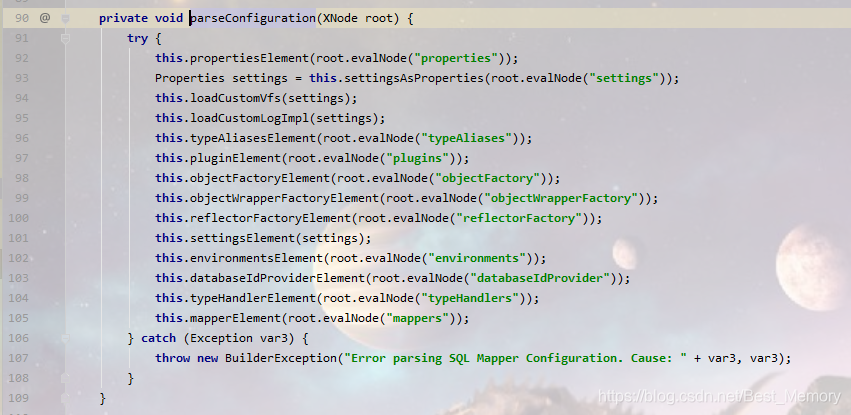851x415 pixels.
Task: Click the private keyword on line 90
Action: pos(123,18)
